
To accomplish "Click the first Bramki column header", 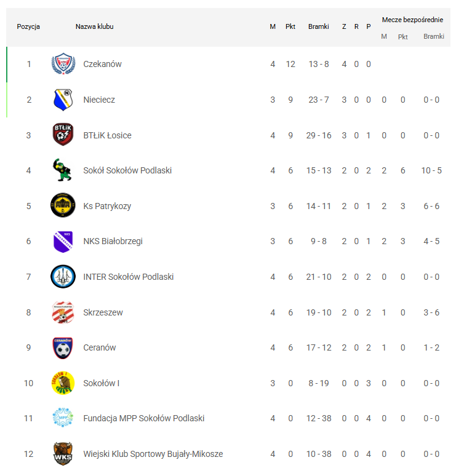I will (319, 26).
